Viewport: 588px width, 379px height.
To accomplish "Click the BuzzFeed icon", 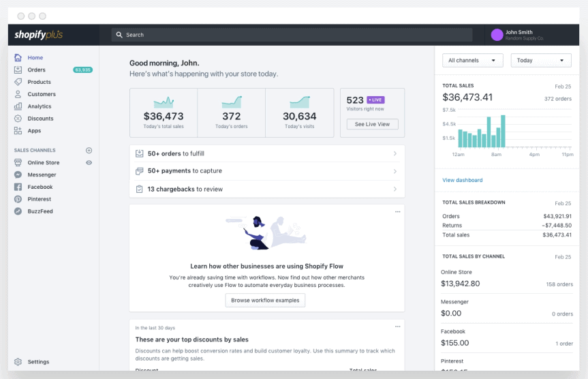I will [18, 211].
